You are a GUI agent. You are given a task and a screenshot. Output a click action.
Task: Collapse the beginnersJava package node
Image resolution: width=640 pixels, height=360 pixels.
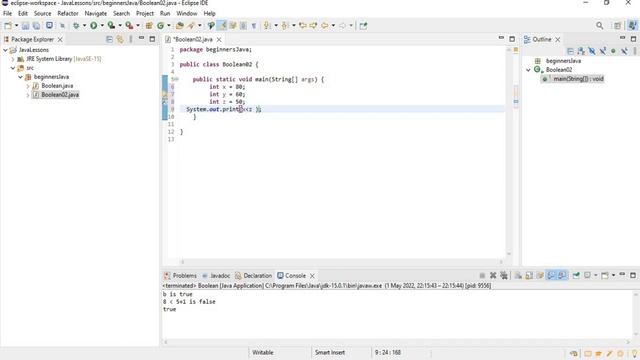20,77
